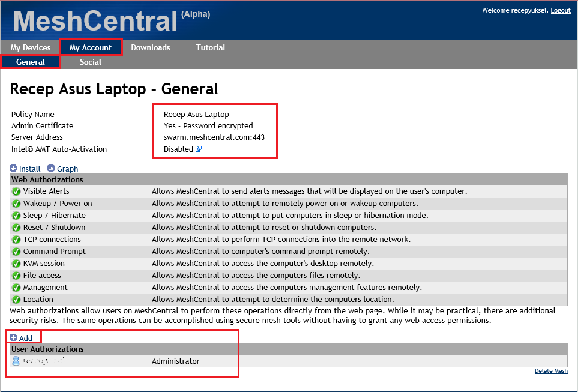
Task: Click the external link icon beside Disabled
Action: click(x=199, y=149)
